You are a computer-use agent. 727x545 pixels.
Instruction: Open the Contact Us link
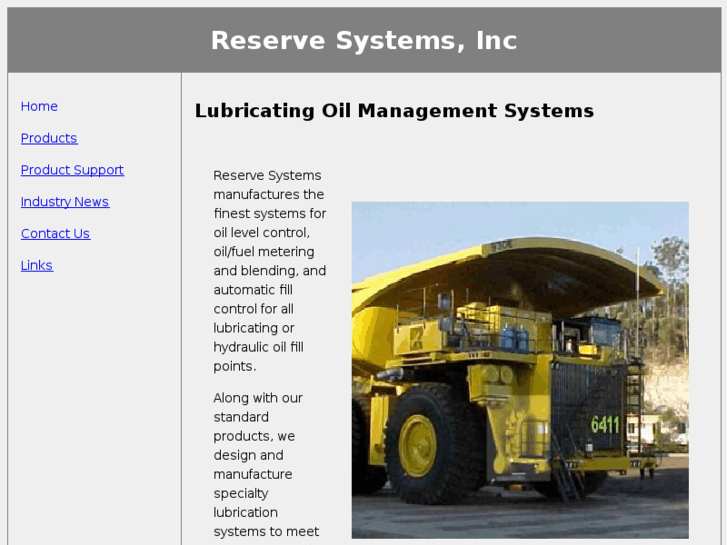[55, 234]
